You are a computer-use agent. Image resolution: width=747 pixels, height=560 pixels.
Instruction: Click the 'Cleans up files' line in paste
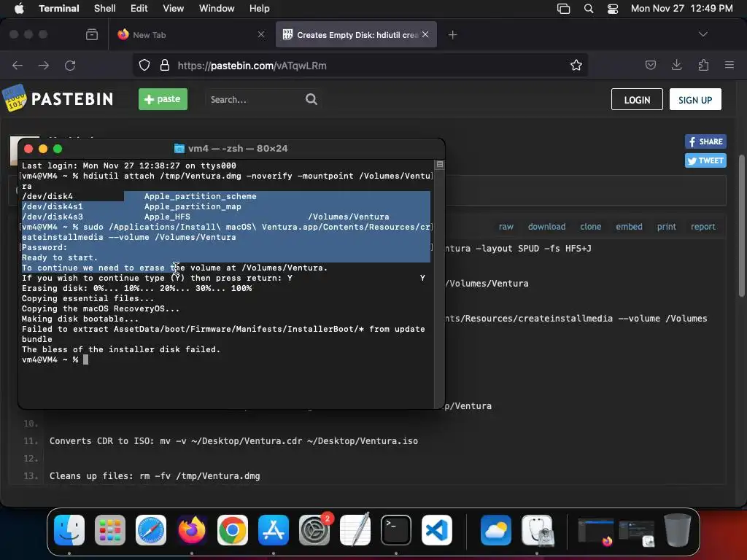click(x=155, y=475)
